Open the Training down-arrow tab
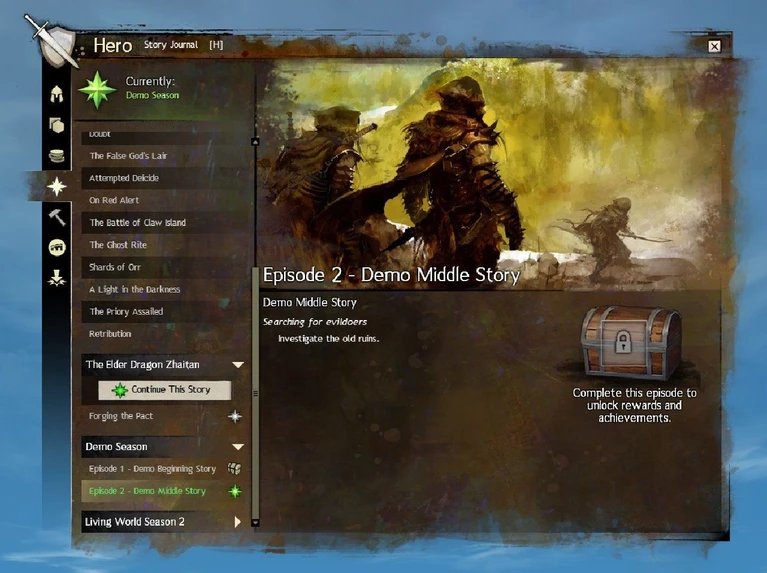This screenshot has width=767, height=573. point(57,278)
